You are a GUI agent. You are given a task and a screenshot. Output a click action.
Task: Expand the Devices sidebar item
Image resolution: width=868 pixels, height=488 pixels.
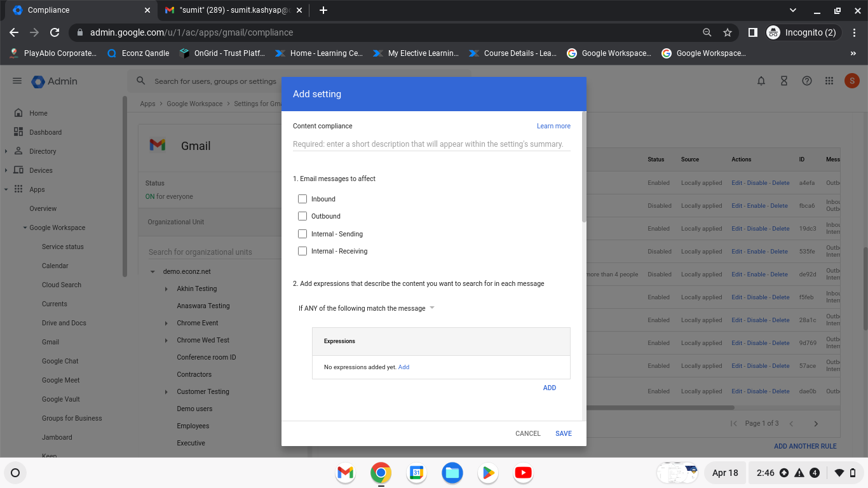[6, 170]
